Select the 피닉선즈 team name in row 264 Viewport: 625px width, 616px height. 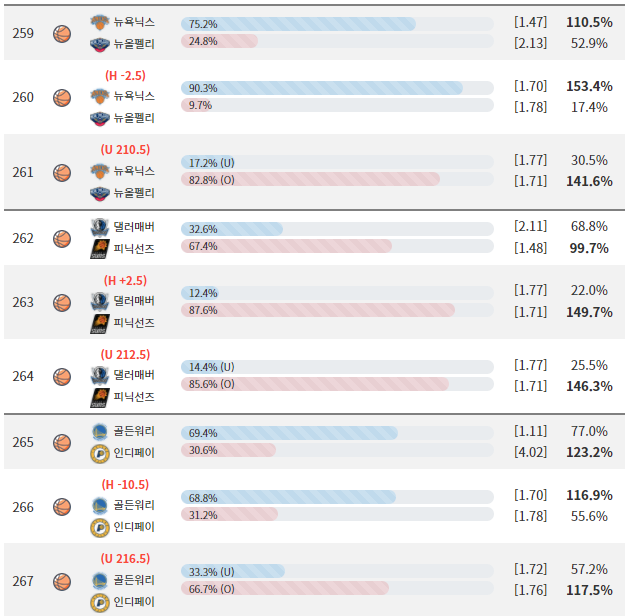point(134,396)
